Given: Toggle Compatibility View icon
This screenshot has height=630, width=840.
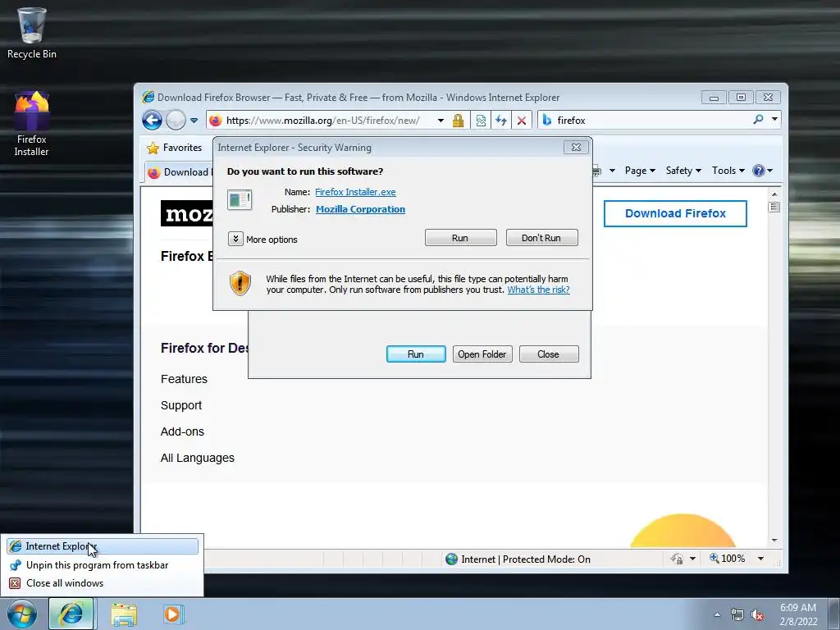Looking at the screenshot, I should [x=481, y=120].
